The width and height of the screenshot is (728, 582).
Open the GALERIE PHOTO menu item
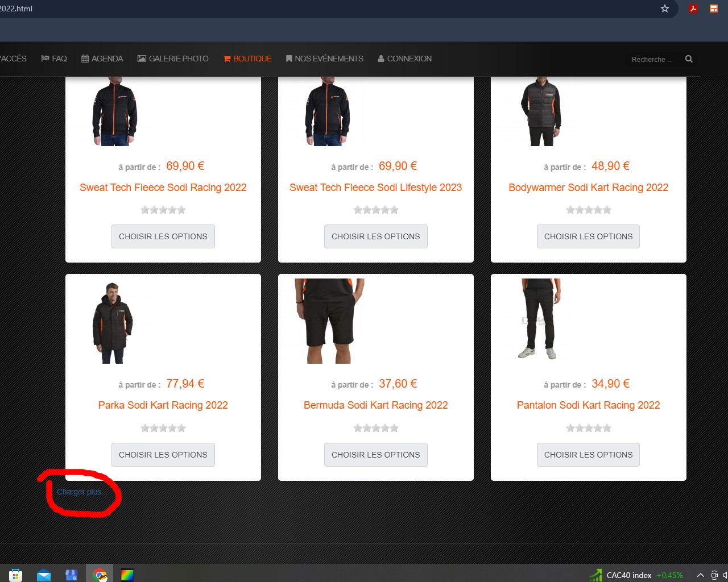[x=173, y=59]
